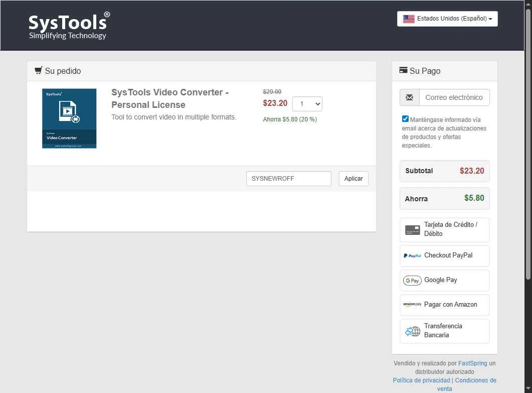Click the coupon field containing SYSNEWROFF
The height and width of the screenshot is (393, 532).
point(288,179)
